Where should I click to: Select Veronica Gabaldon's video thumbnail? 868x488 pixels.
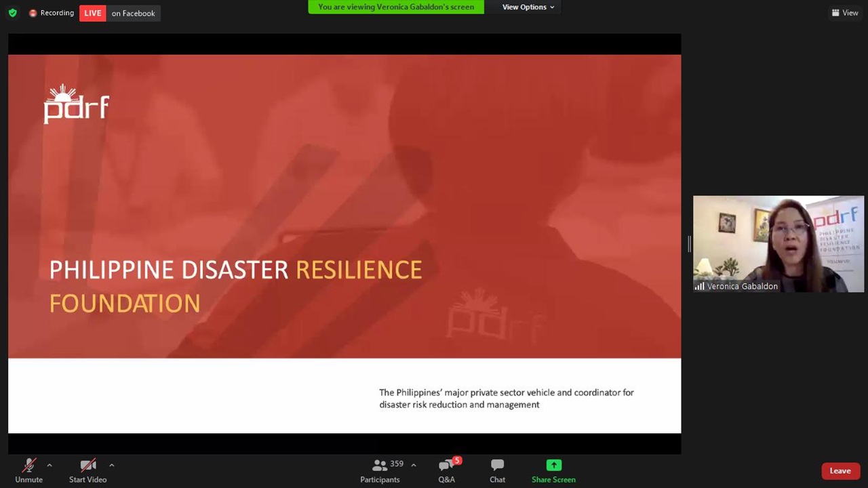(778, 244)
